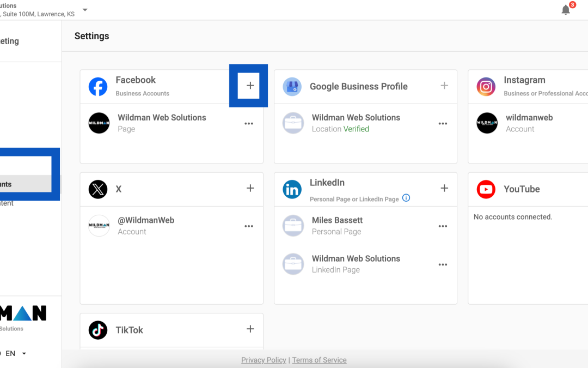Open the Terms of Service link
This screenshot has height=368, width=588.
pyautogui.click(x=320, y=360)
